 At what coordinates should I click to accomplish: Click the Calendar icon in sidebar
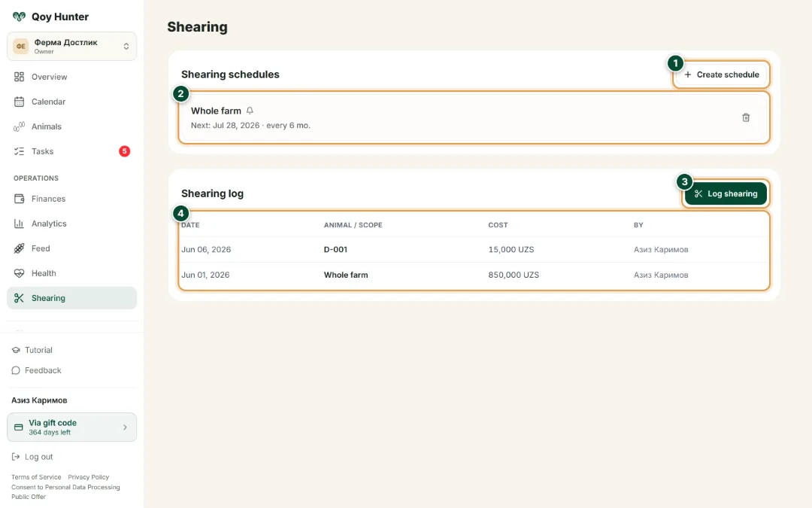[x=19, y=102]
